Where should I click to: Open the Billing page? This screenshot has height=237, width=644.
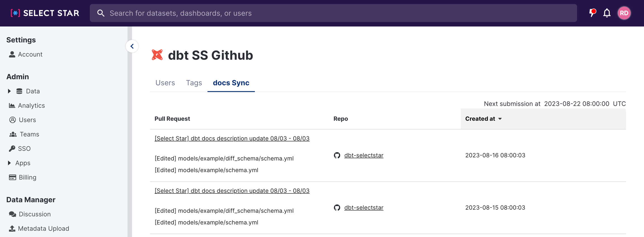(x=27, y=177)
